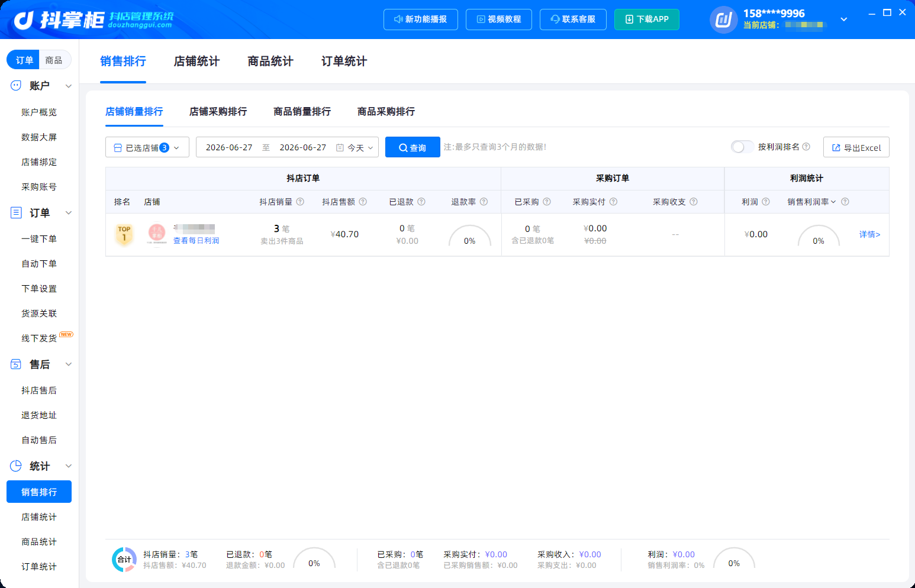Open 详情> link in first row
The image size is (915, 588).
coord(870,234)
